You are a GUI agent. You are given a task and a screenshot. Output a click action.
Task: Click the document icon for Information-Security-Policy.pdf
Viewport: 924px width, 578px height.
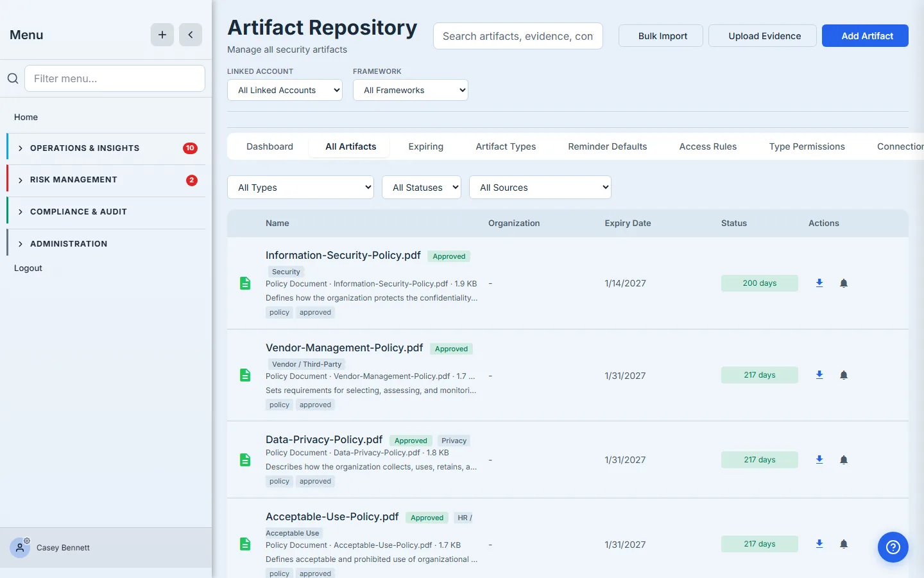pos(245,283)
